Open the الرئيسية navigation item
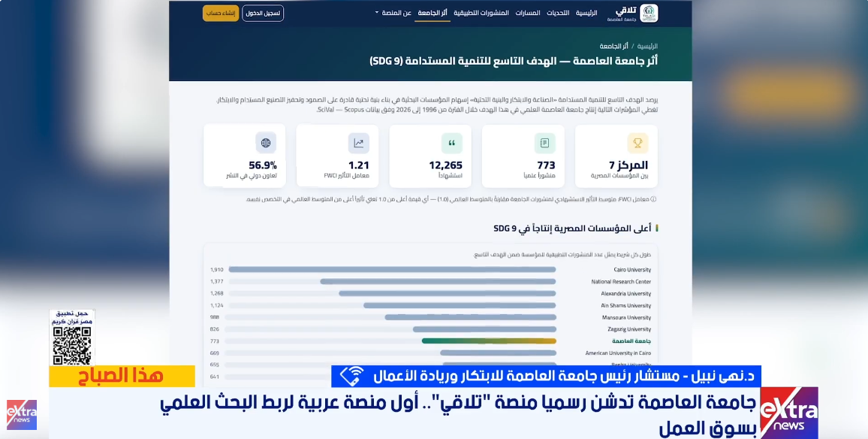The width and height of the screenshot is (868, 439). [x=586, y=13]
